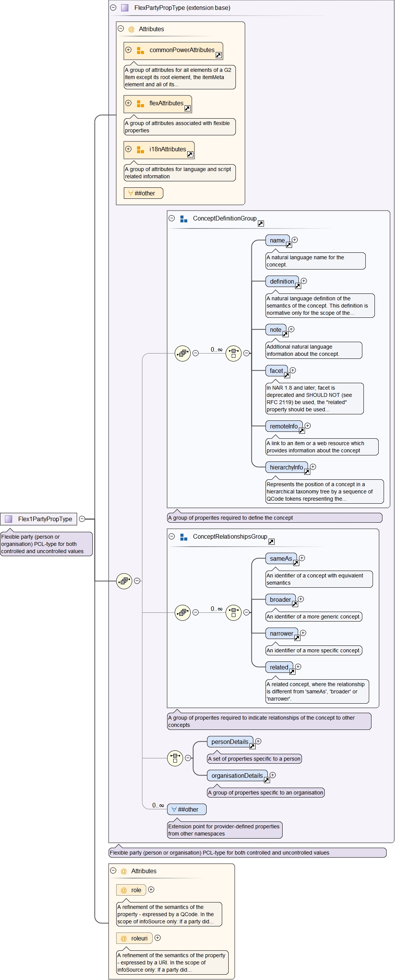The image size is (395, 980).
Task: Expand the organisationDetails element
Action: [x=273, y=775]
